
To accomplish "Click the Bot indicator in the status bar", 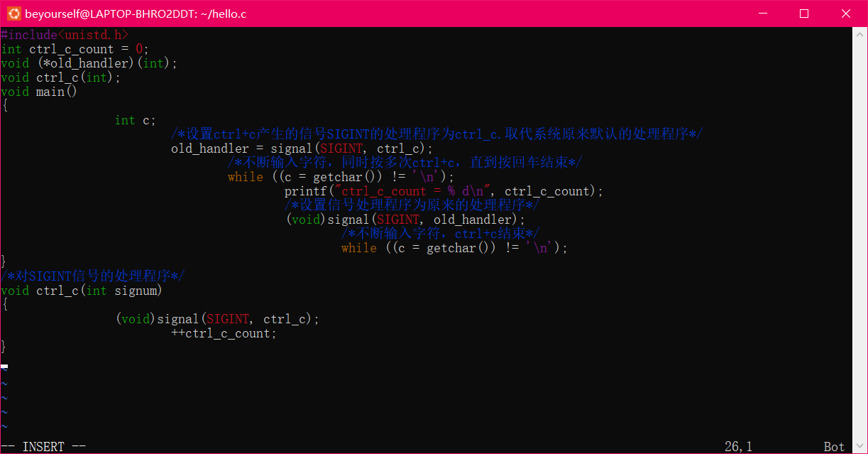I will (834, 445).
